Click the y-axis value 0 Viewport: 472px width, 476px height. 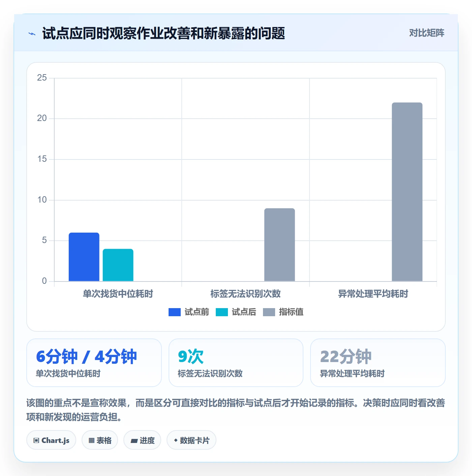pyautogui.click(x=45, y=281)
